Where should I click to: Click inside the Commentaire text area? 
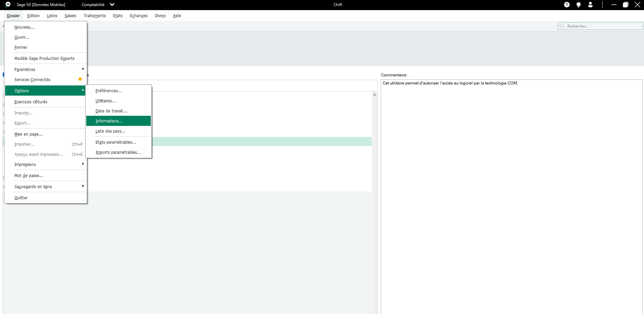tap(512, 197)
